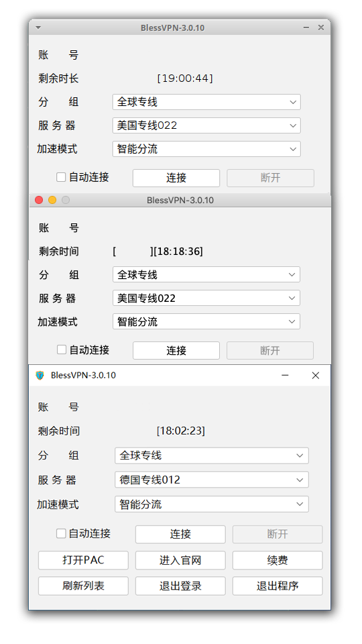Close the bottom Windows-style BlessVPN window

(x=315, y=376)
